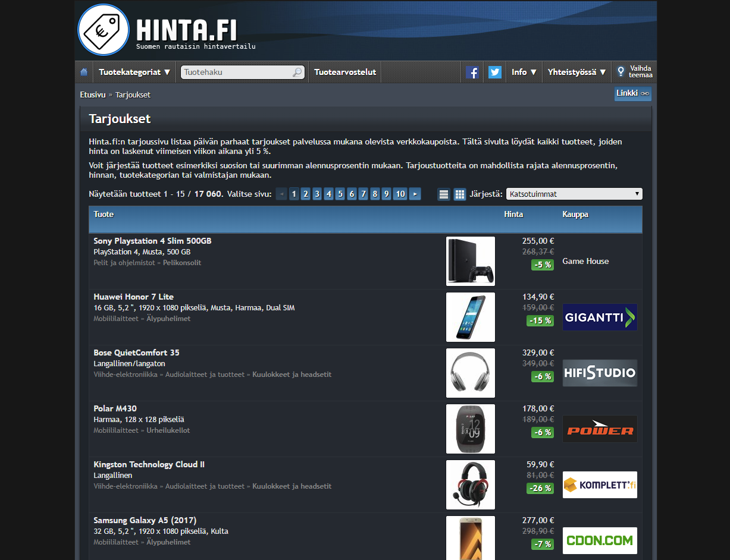Click the Tarjoukset breadcrumb link
730x560 pixels.
(x=133, y=95)
